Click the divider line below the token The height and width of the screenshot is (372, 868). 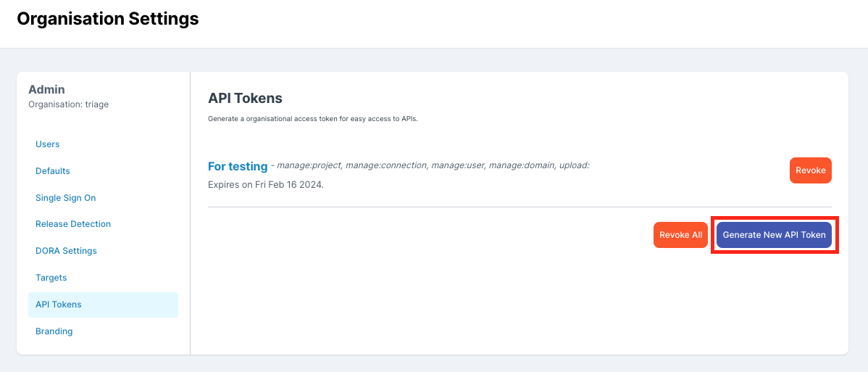pos(519,207)
